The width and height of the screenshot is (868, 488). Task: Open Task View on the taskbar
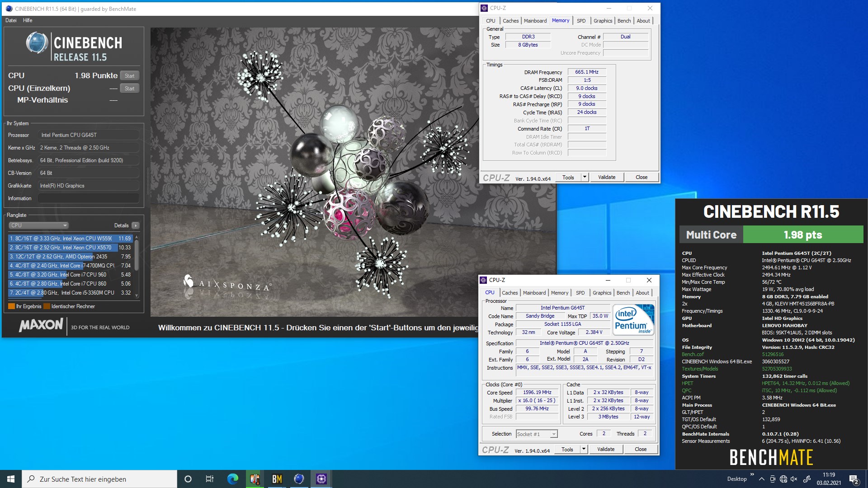[x=210, y=479]
